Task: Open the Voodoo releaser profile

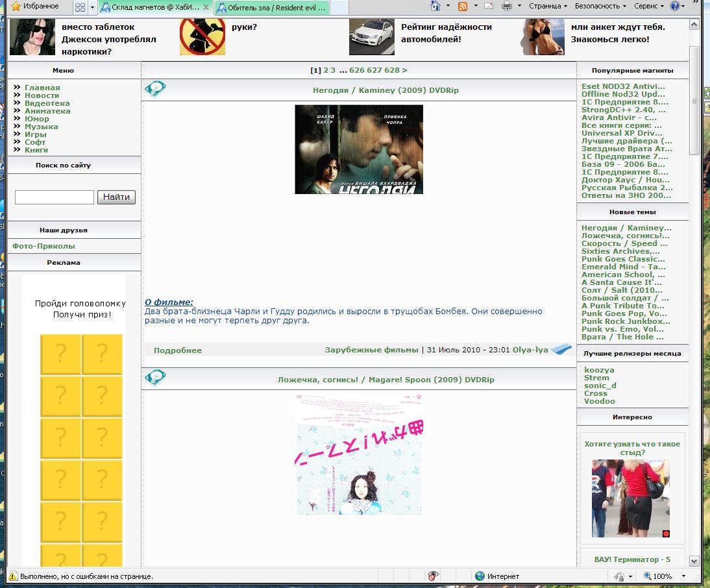Action: pos(600,401)
